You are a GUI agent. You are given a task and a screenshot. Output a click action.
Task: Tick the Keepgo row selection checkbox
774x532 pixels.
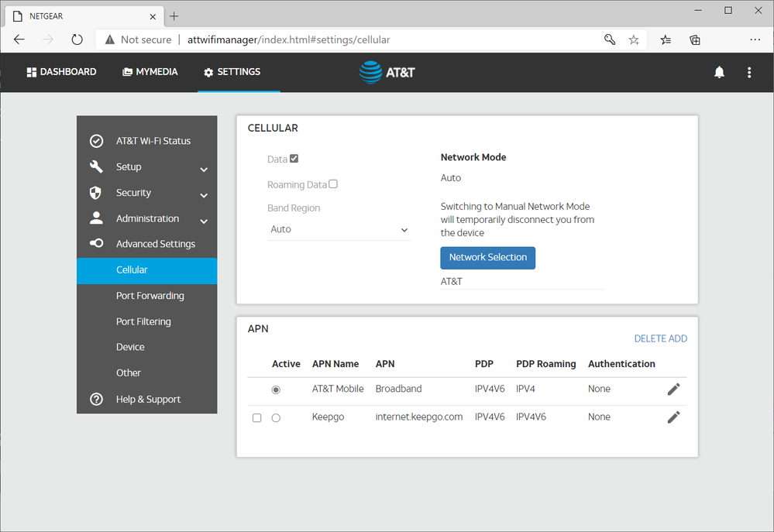pyautogui.click(x=257, y=417)
